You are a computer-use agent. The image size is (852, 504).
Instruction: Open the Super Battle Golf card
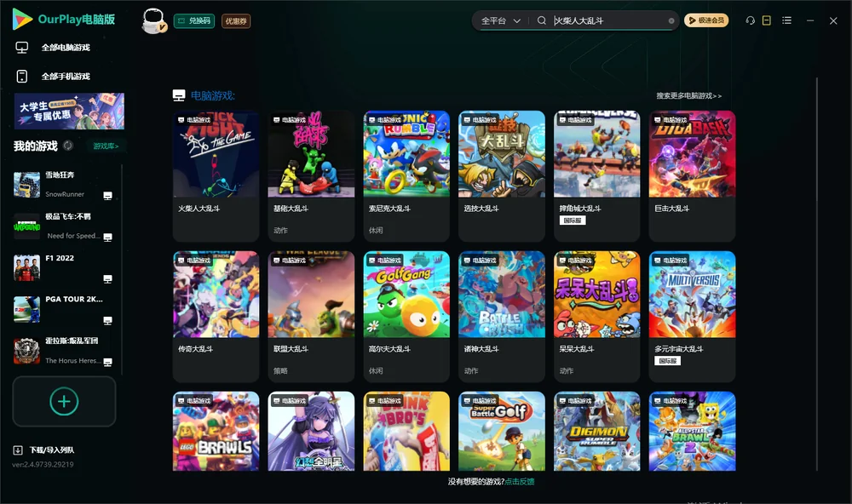(x=502, y=432)
